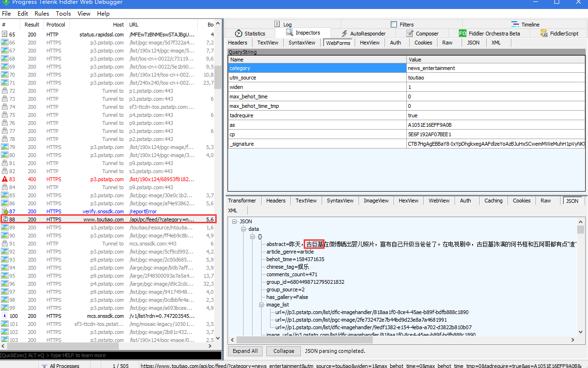This screenshot has height=368, width=588.
Task: Click the document icon of session 65
Action: tap(5, 35)
